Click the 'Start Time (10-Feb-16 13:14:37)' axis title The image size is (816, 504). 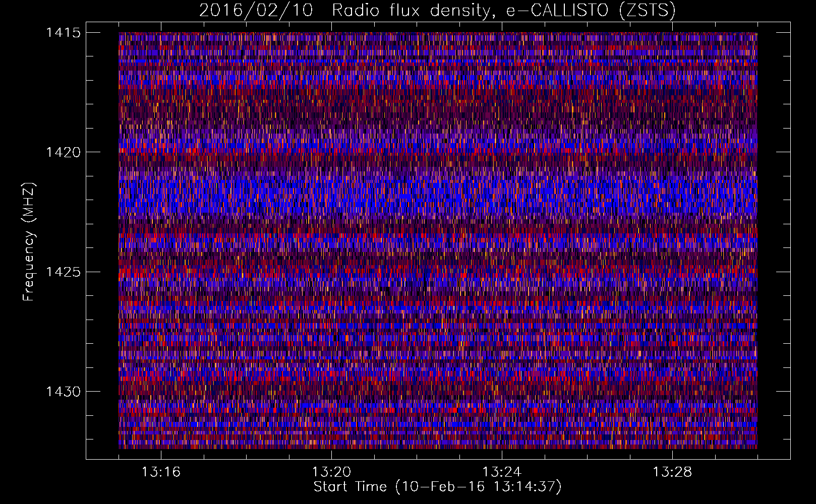[437, 487]
